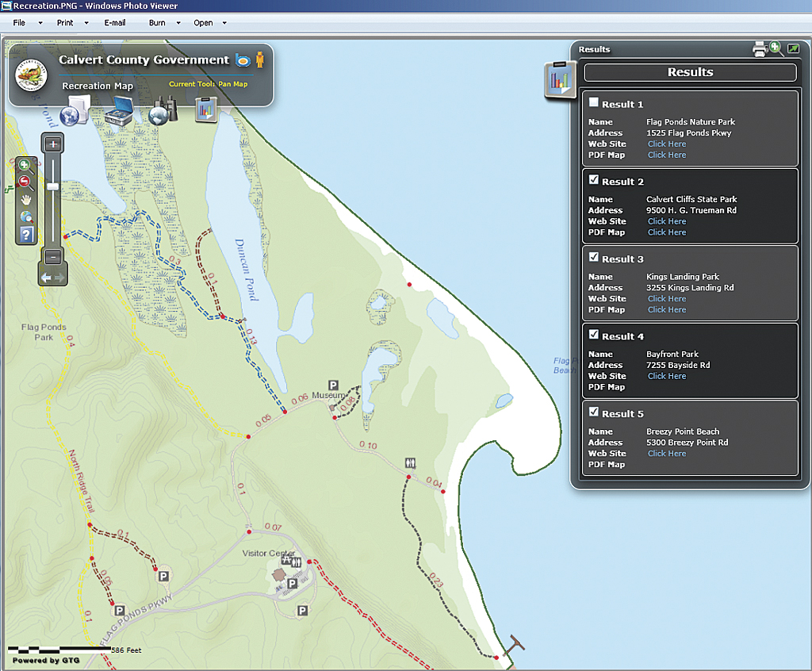Select the zoom out magnifier tool
The image size is (812, 671).
(x=25, y=182)
